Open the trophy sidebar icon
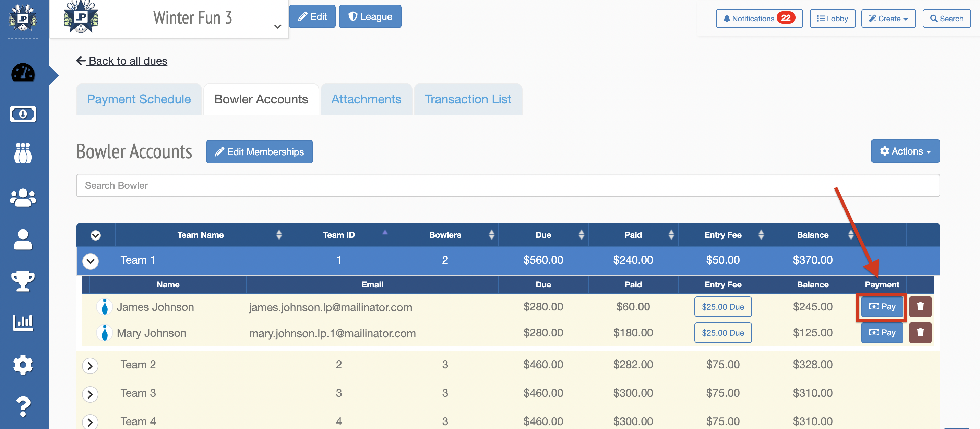Image resolution: width=980 pixels, height=429 pixels. coord(23,281)
